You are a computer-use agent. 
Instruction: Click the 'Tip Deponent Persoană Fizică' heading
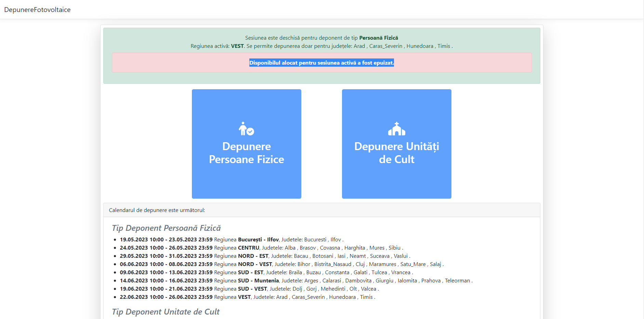point(166,228)
